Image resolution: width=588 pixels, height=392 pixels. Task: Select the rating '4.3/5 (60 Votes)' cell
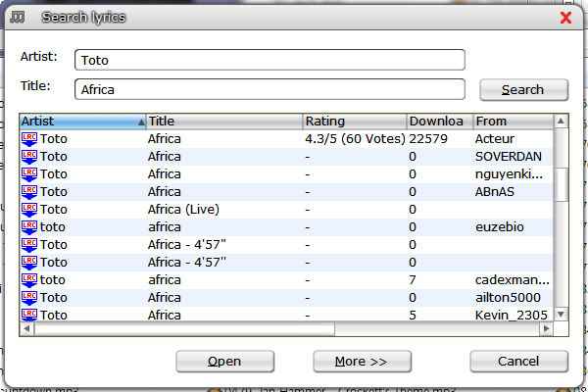(355, 139)
